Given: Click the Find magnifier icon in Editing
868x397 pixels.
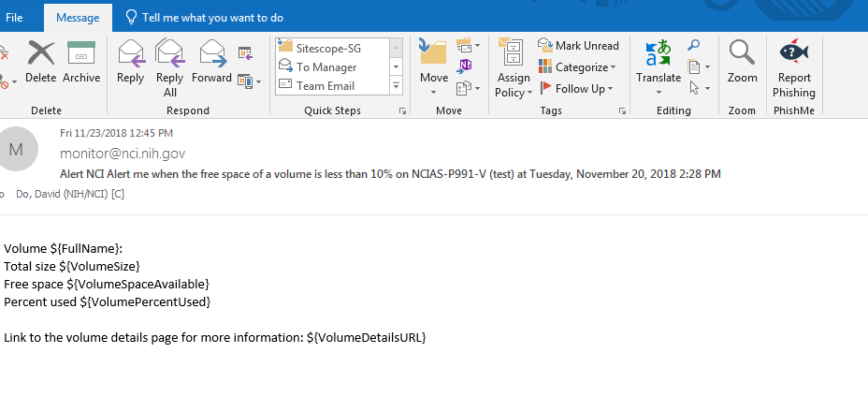Looking at the screenshot, I should (x=693, y=45).
